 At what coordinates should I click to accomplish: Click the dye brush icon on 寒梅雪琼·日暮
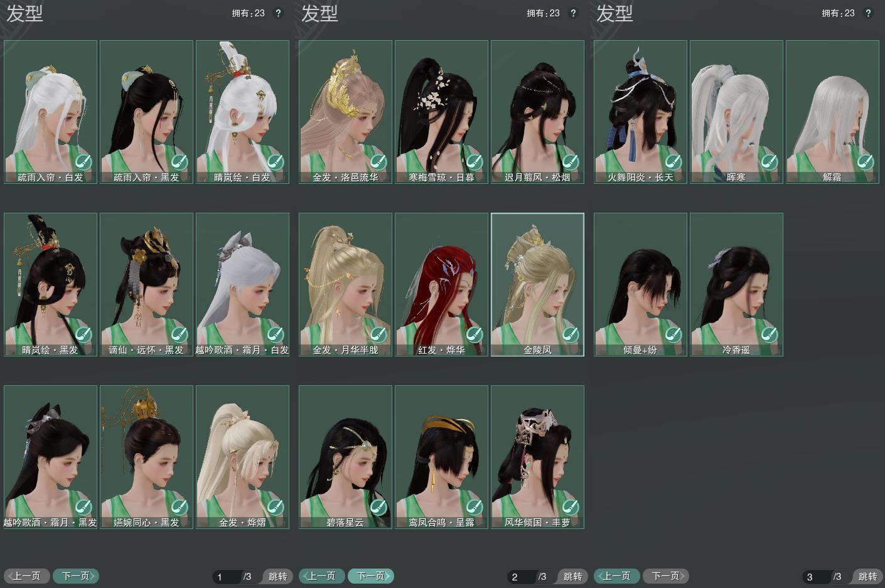[475, 162]
